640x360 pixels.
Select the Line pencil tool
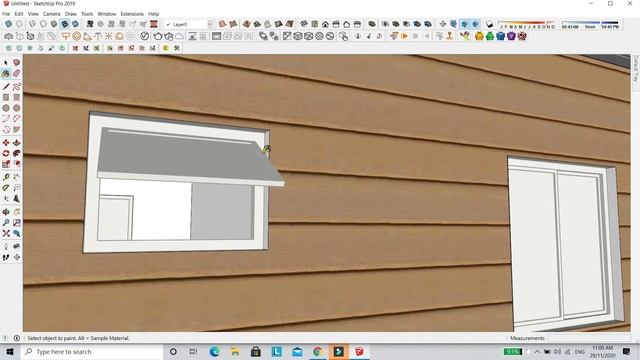pos(6,87)
